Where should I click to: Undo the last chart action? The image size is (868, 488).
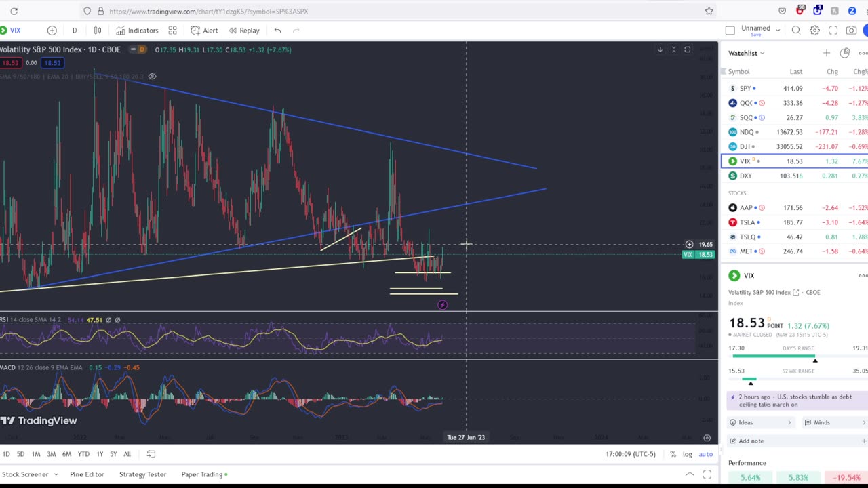coord(277,30)
